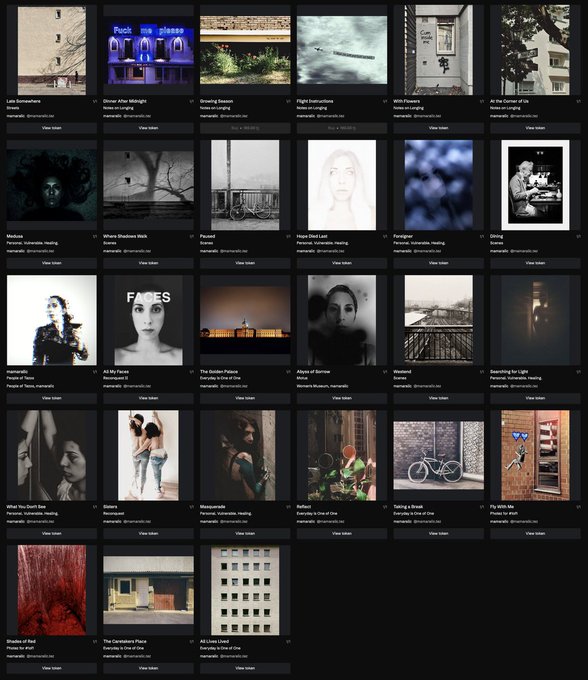Open the Taking a Break bicycle thumbnail
This screenshot has width=588, height=680.
click(x=438, y=455)
